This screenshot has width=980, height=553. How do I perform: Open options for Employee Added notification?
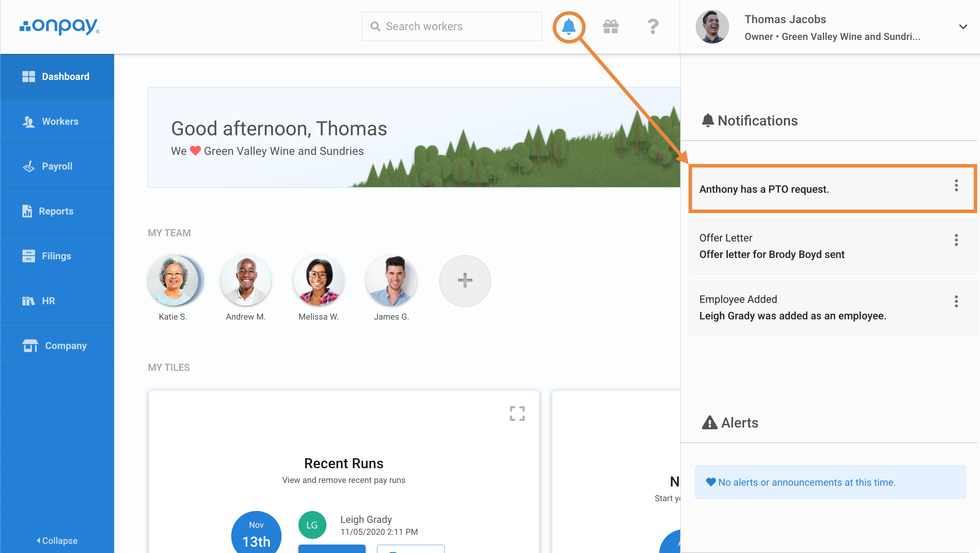(956, 301)
